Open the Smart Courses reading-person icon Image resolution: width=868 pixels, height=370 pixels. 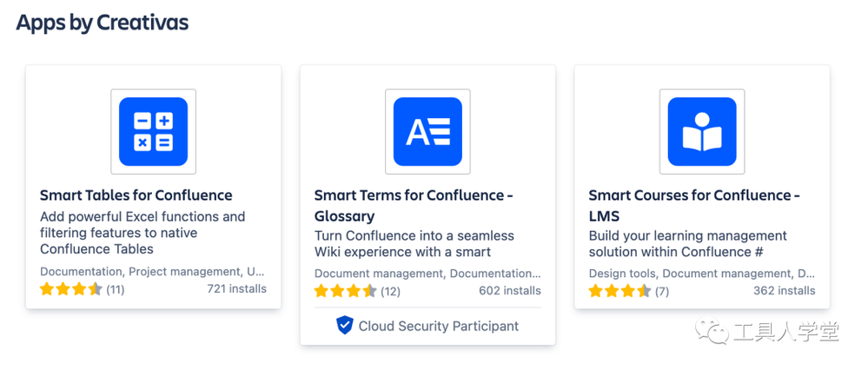[702, 132]
